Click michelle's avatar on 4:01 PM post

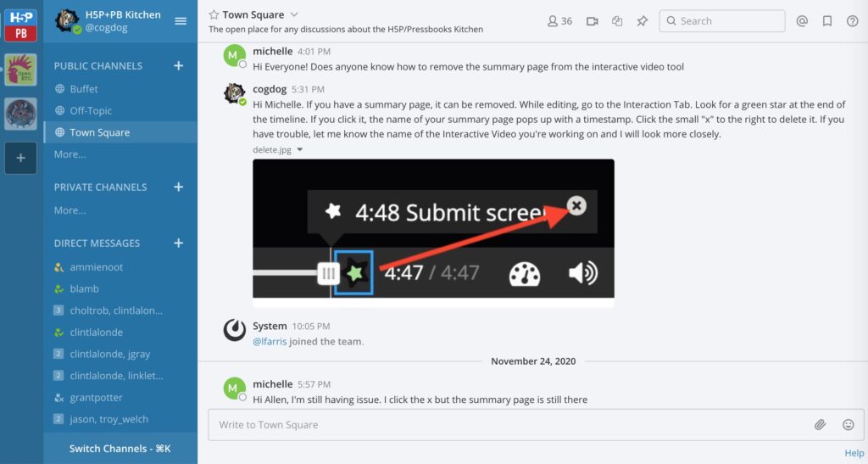[234, 55]
